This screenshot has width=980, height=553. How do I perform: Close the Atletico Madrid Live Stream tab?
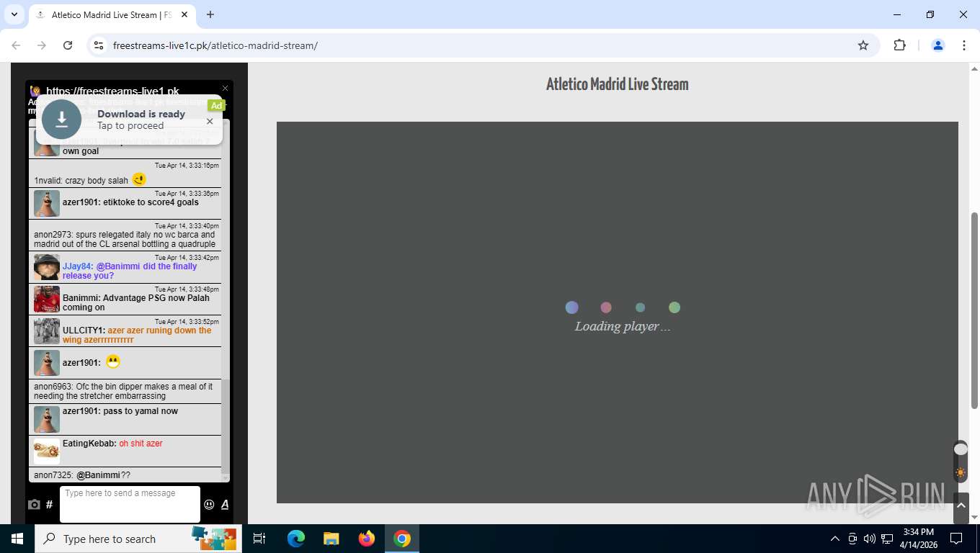point(184,14)
